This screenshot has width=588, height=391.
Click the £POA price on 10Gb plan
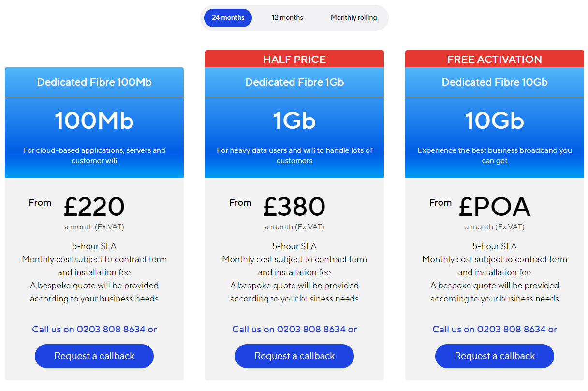(495, 207)
